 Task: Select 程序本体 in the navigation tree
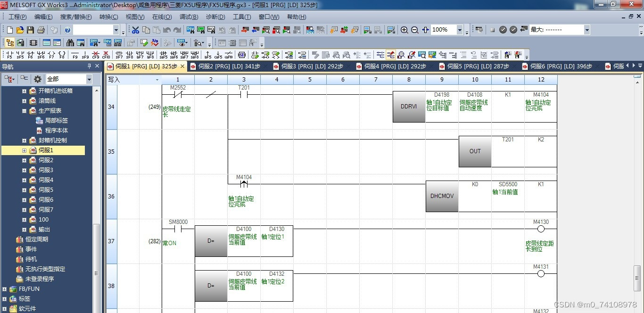(56, 131)
